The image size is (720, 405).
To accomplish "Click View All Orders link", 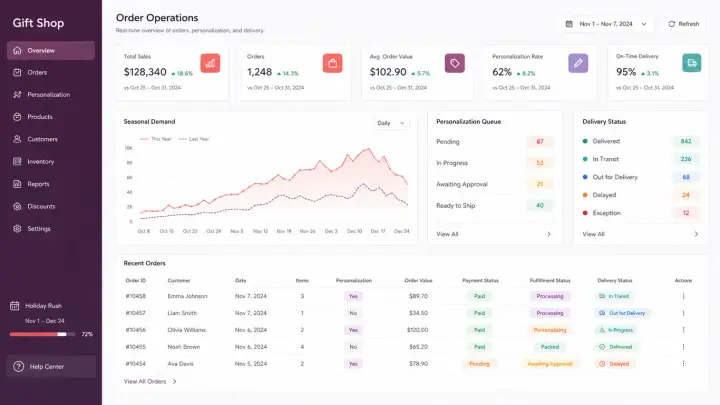I will [x=145, y=382].
